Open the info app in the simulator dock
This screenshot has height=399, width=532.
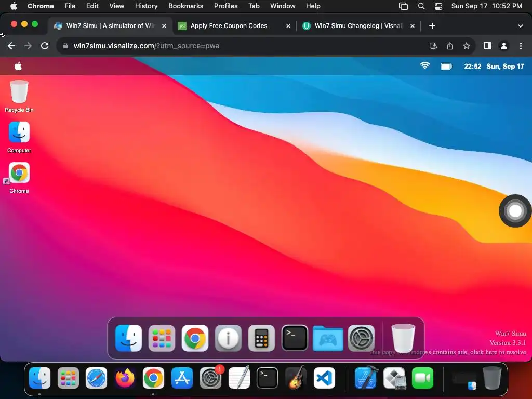tap(228, 338)
